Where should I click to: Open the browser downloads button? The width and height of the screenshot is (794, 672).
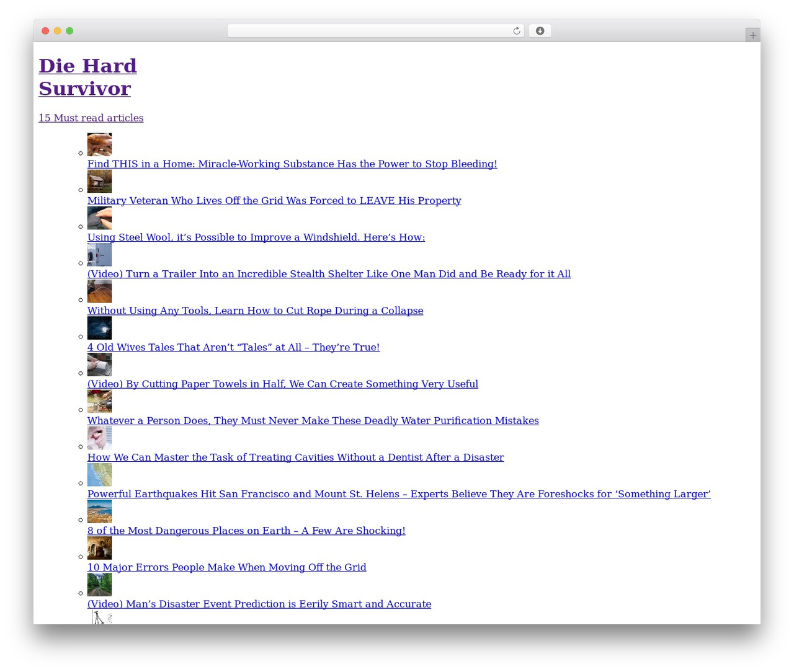(x=540, y=31)
